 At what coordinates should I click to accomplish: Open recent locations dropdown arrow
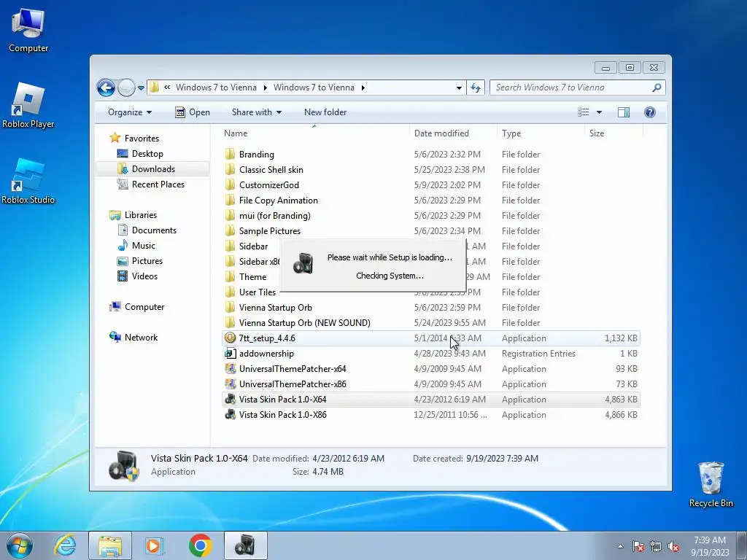[x=141, y=88]
